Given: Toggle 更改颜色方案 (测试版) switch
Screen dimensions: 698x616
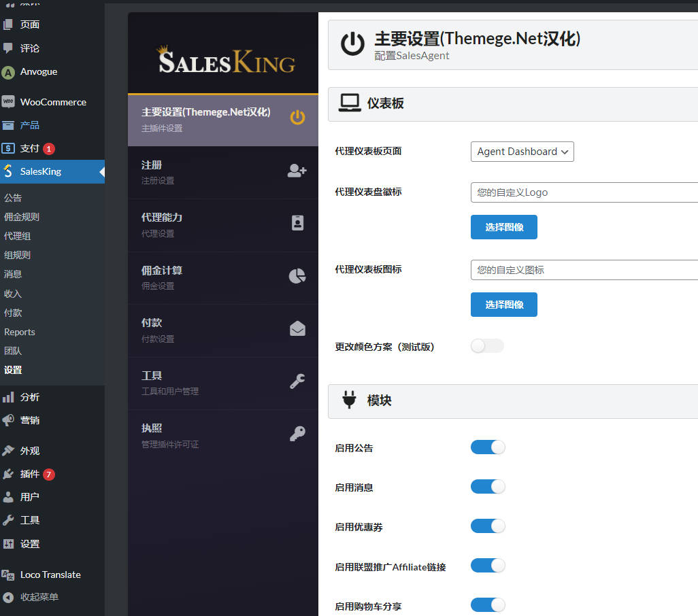Looking at the screenshot, I should (x=487, y=346).
